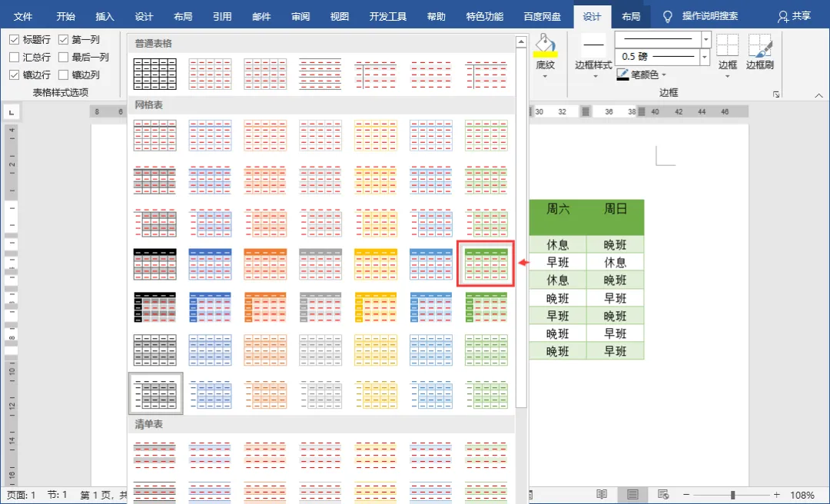Click the zoom out minus button
830x504 pixels.
click(686, 495)
